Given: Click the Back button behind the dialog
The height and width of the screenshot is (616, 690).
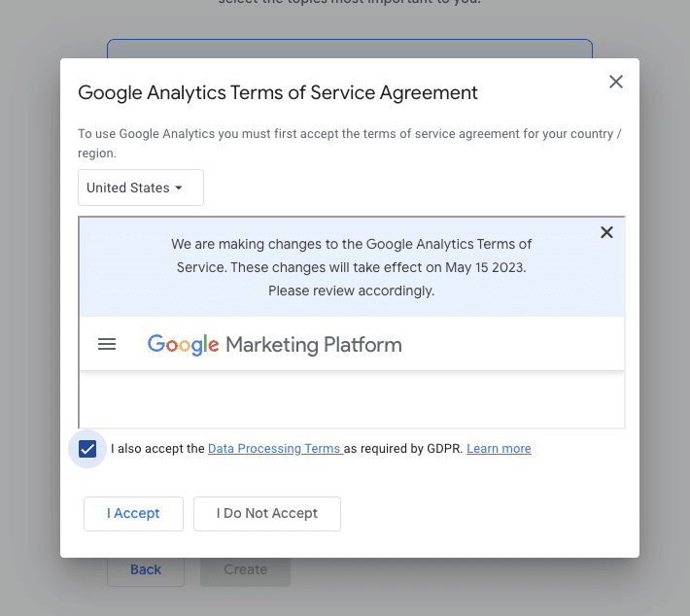Looking at the screenshot, I should [x=146, y=571].
